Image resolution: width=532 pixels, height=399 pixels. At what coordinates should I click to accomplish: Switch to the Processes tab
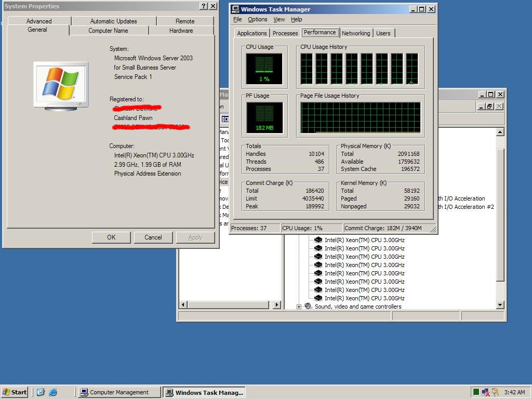tap(285, 33)
